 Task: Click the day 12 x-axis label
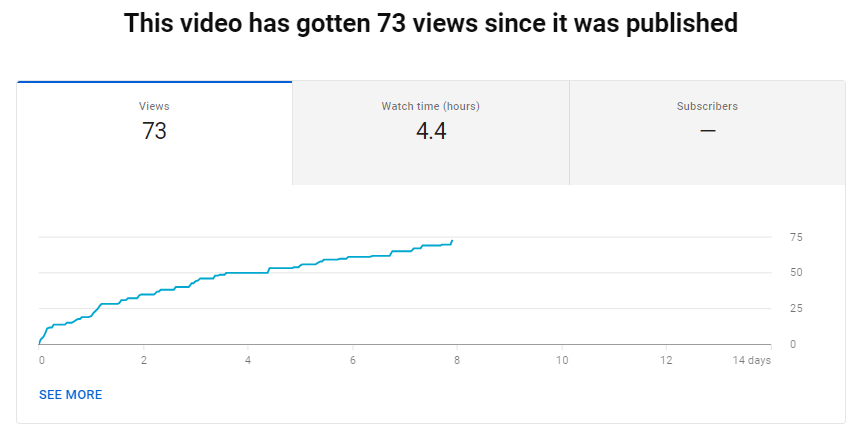click(666, 360)
